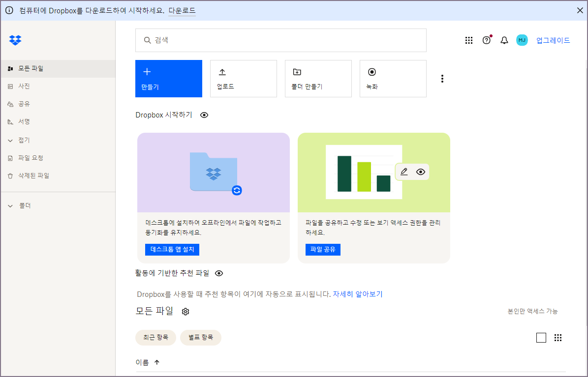Open settings gear next to 모든 파일
Viewport: 588px width, 377px height.
(x=185, y=312)
